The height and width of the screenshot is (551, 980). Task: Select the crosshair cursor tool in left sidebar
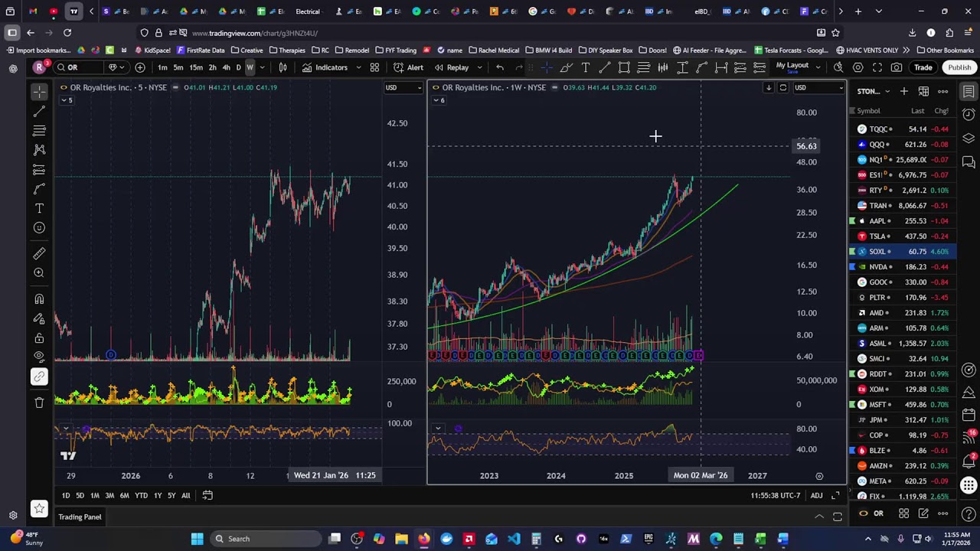39,92
